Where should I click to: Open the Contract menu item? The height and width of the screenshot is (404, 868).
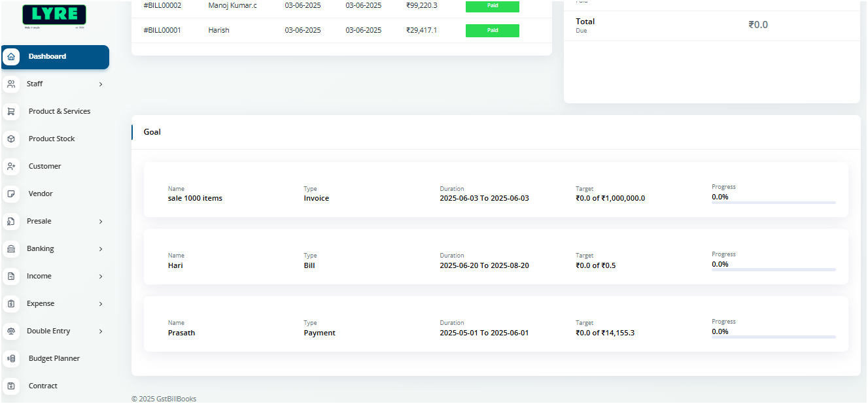tap(43, 386)
